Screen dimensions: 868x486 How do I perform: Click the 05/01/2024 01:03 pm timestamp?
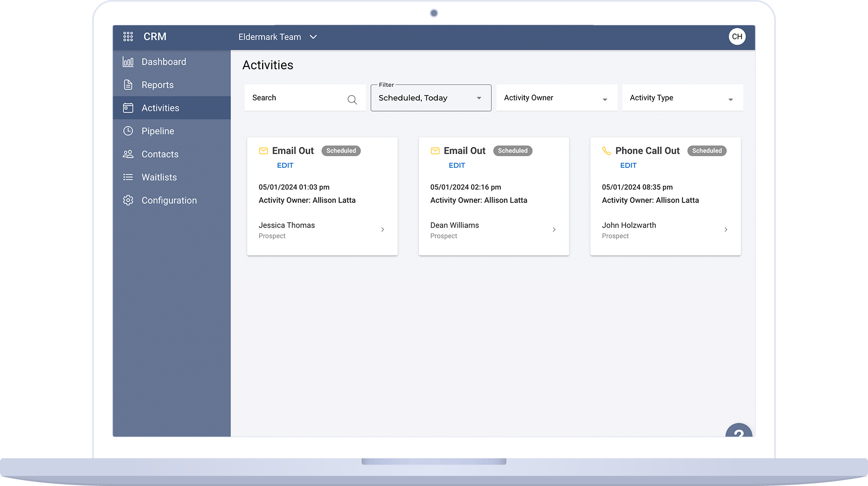point(294,187)
